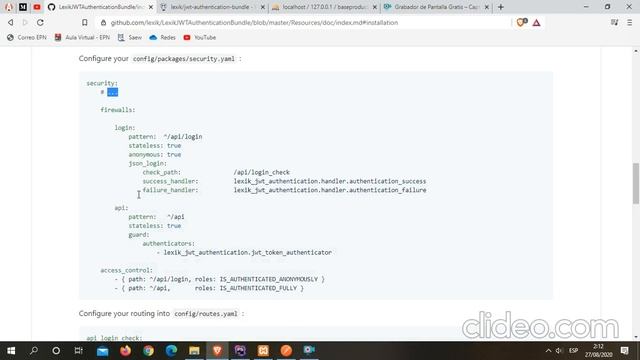Viewport: 640px width, 360px height.
Task: Open YouTube bookmark
Action: (x=200, y=38)
